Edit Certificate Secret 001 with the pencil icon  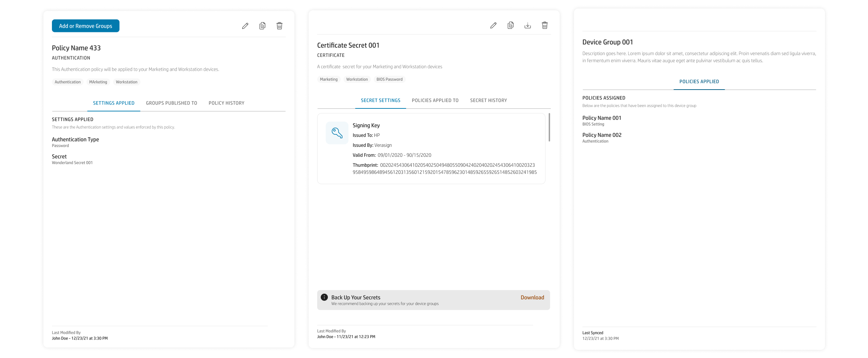(493, 25)
